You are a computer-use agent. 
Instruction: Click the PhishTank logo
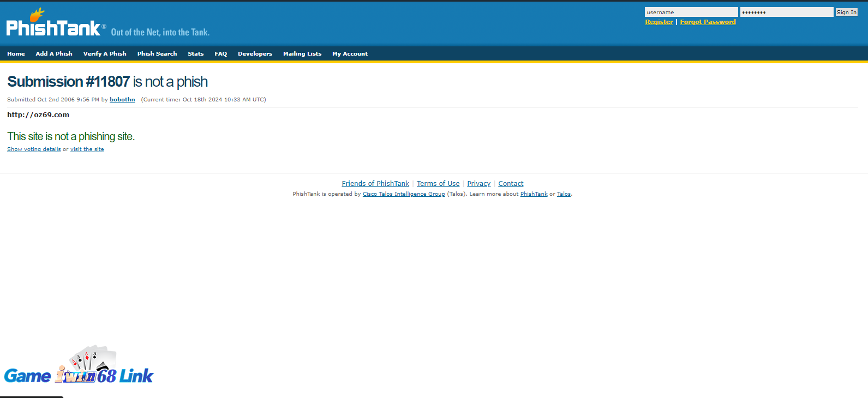(x=53, y=26)
